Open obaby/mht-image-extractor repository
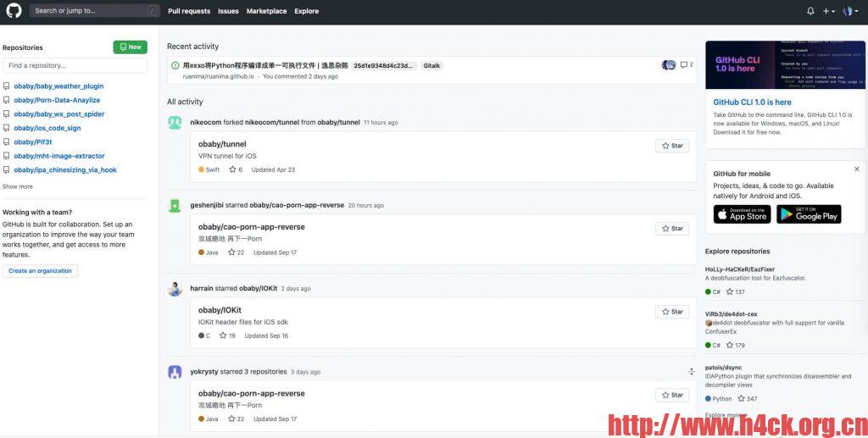Image resolution: width=868 pixels, height=438 pixels. 59,156
